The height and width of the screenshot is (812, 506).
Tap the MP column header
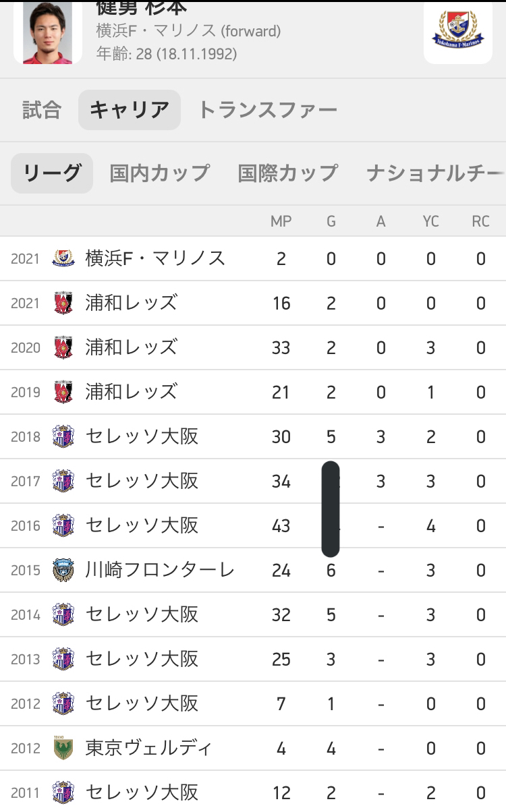(x=281, y=222)
